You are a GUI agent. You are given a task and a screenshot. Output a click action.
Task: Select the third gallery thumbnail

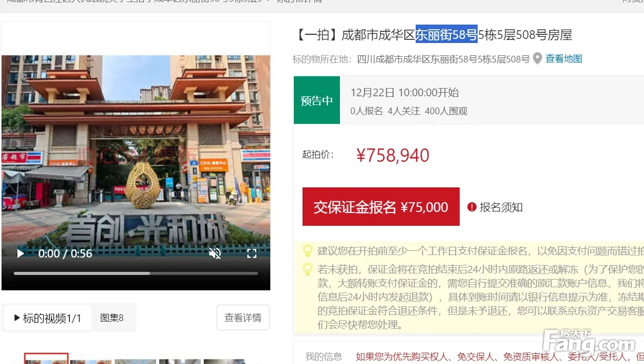(x=135, y=360)
